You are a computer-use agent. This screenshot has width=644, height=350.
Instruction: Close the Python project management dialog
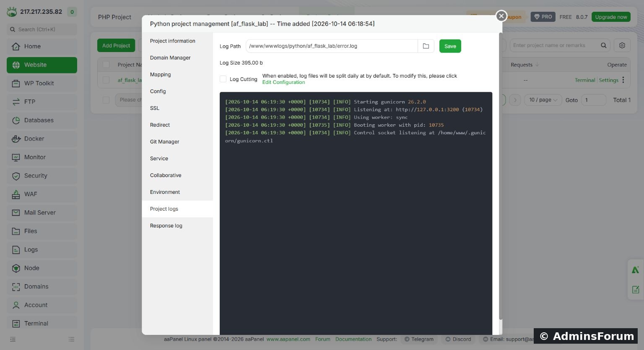click(x=501, y=16)
